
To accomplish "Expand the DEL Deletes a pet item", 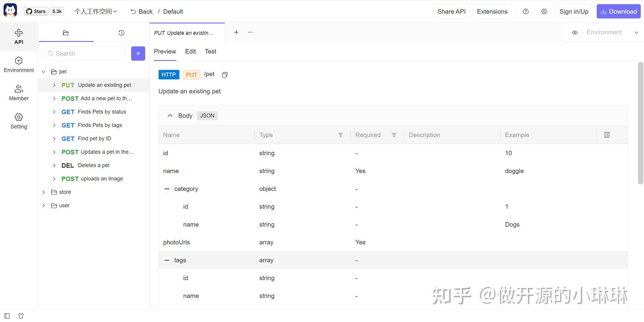I will click(54, 165).
